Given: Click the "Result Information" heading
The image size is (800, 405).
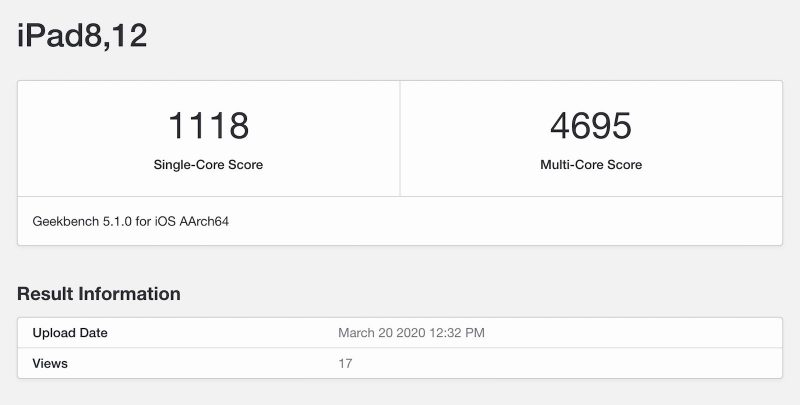Looking at the screenshot, I should click(99, 294).
